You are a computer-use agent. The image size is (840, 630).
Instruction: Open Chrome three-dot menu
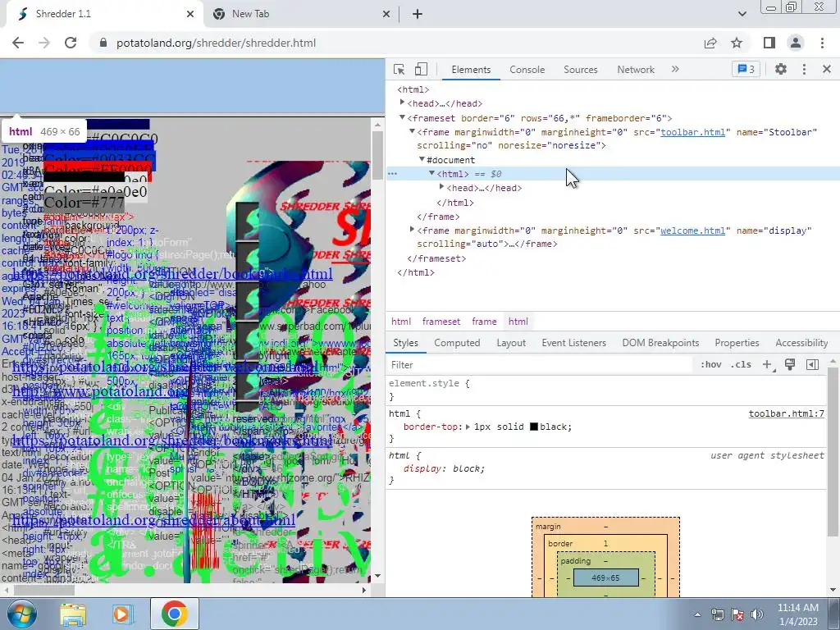[822, 43]
